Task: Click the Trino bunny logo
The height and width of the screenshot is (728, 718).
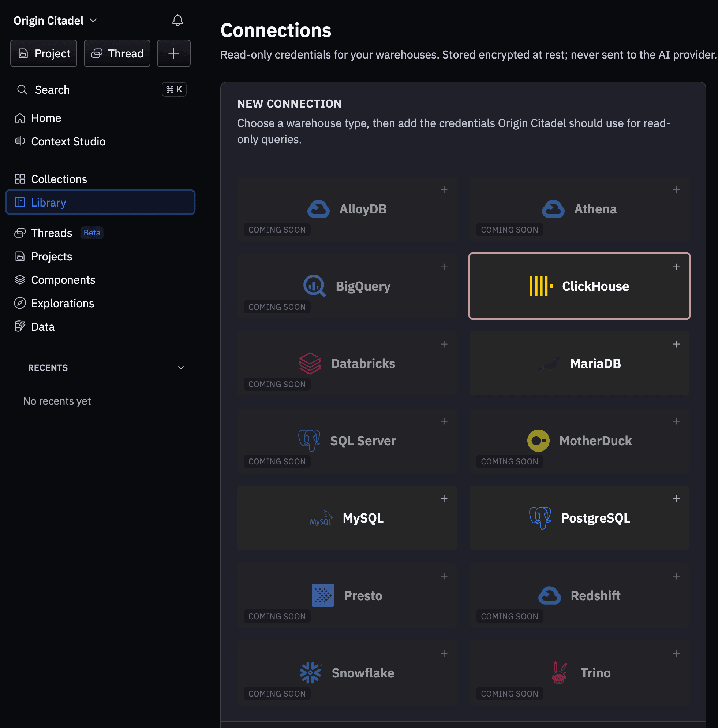Action: (x=559, y=673)
